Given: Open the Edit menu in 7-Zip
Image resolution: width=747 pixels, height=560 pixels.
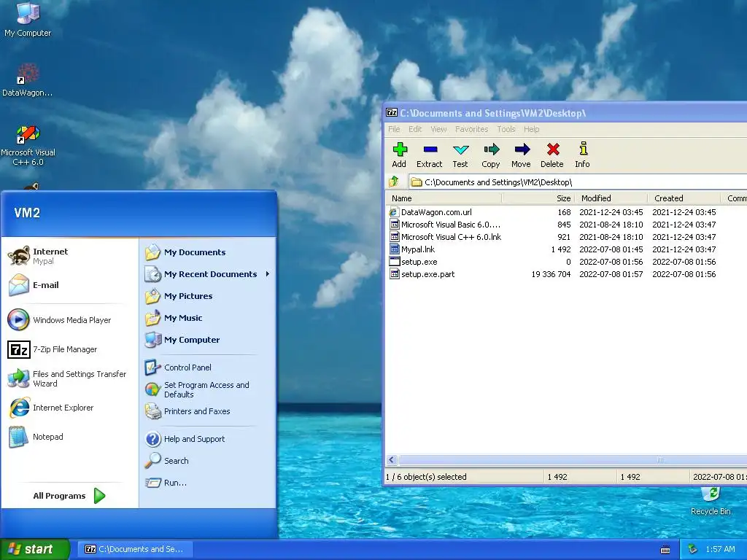Looking at the screenshot, I should (x=415, y=129).
